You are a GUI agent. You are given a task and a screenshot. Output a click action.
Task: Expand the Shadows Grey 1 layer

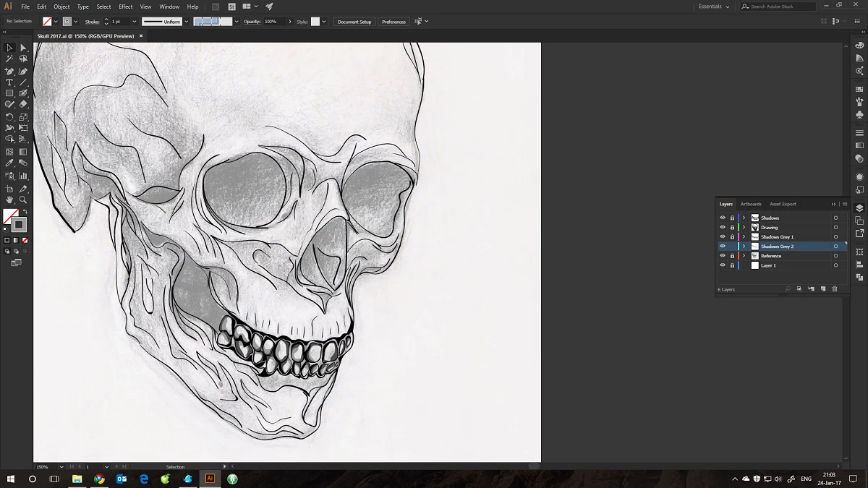tap(744, 237)
